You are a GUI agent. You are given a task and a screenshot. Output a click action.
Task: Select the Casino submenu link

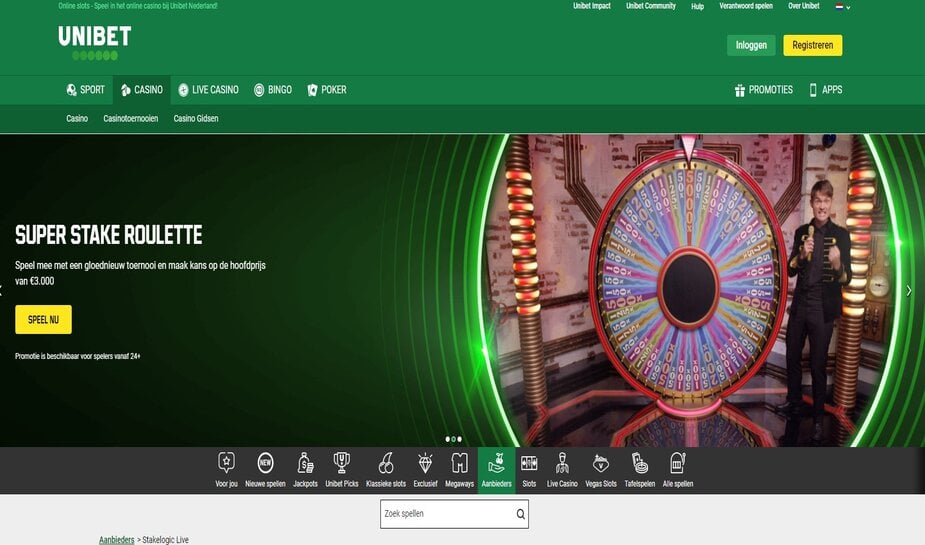tap(77, 119)
